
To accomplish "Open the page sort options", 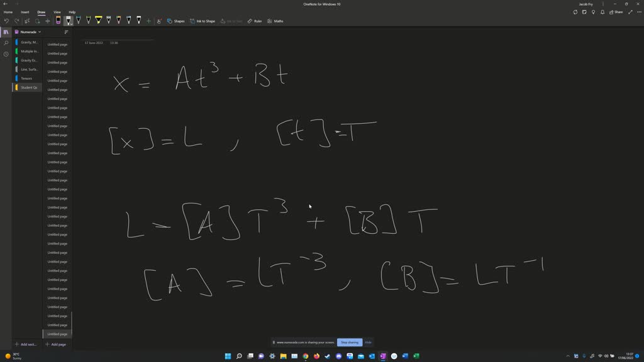I will (x=66, y=32).
